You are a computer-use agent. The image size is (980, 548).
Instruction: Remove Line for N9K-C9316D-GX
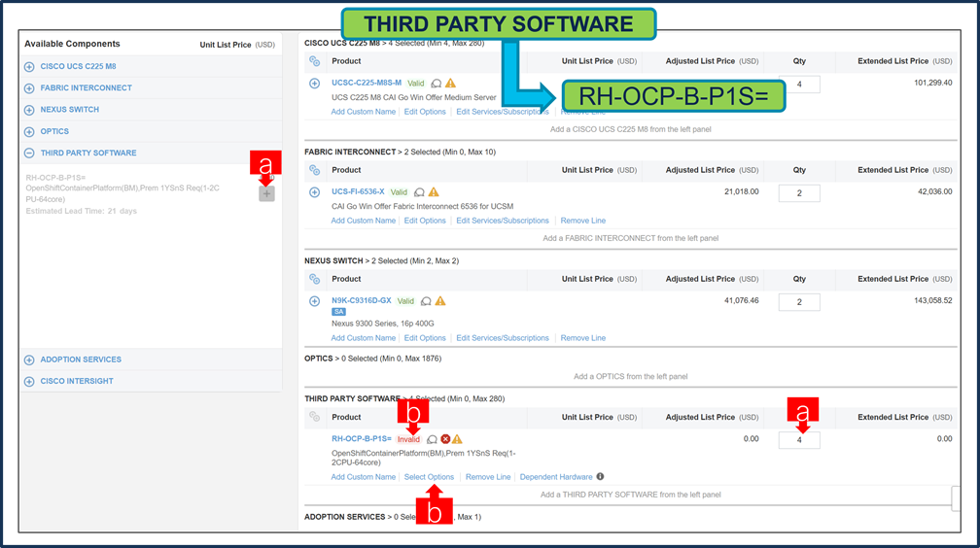583,338
